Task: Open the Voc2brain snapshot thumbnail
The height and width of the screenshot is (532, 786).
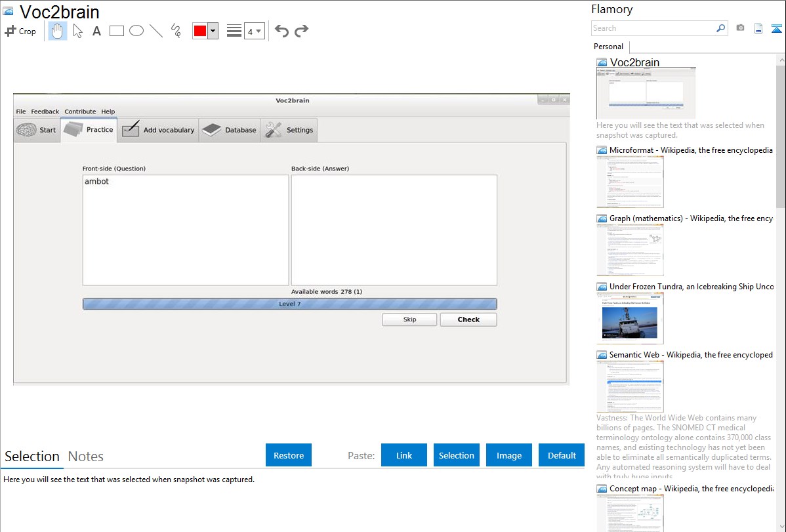Action: tap(646, 93)
